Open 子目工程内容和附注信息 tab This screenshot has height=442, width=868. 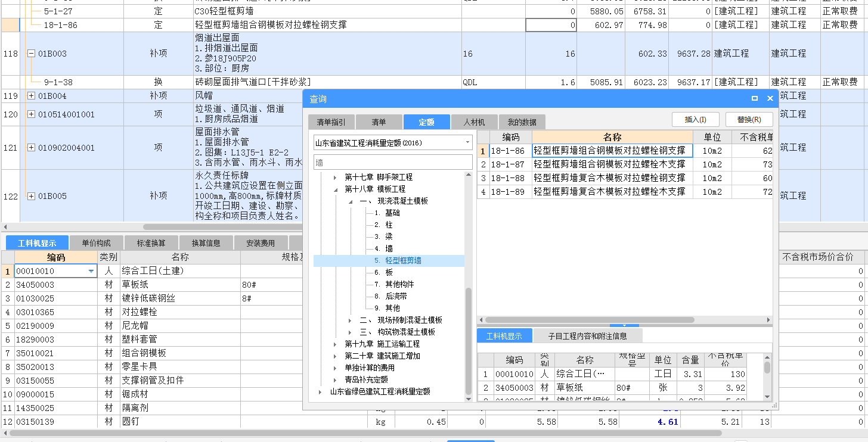point(588,336)
